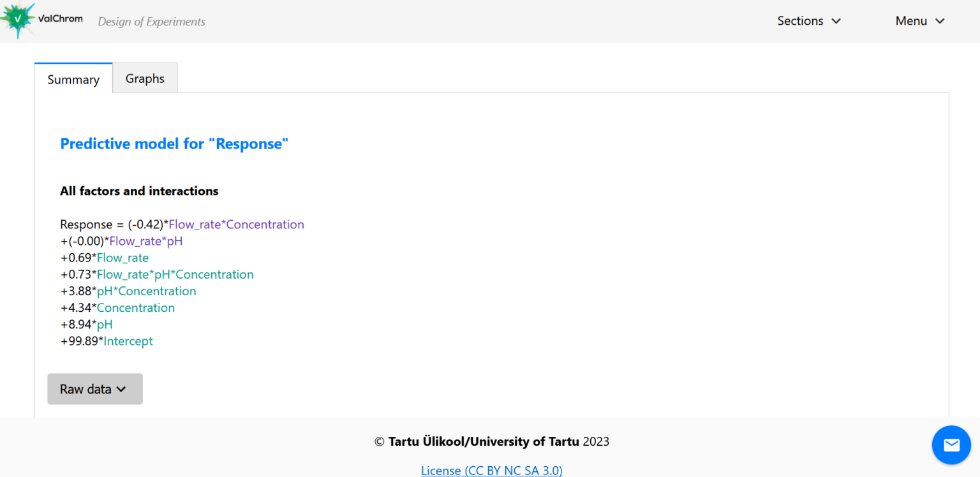
Task: Click the Design of Experiments header text
Action: (x=151, y=21)
